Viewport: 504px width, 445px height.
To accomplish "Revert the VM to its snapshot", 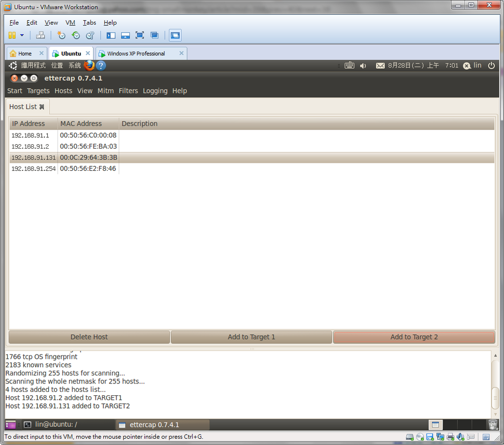I will click(75, 35).
